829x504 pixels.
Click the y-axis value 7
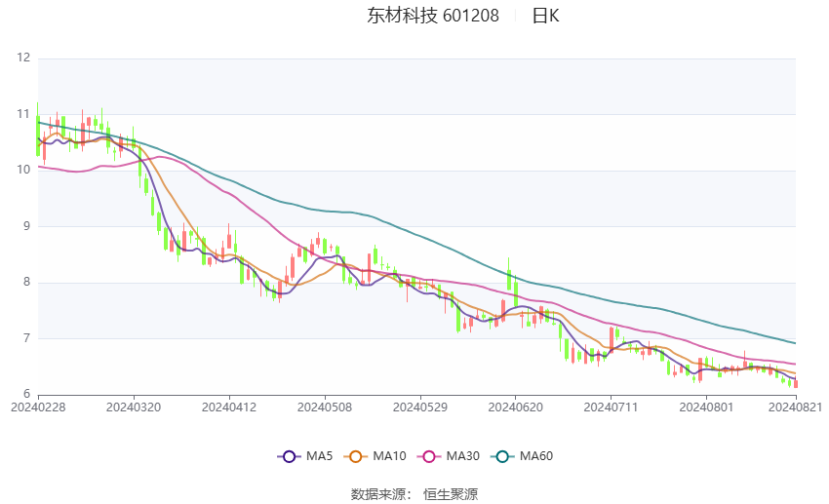click(26, 337)
